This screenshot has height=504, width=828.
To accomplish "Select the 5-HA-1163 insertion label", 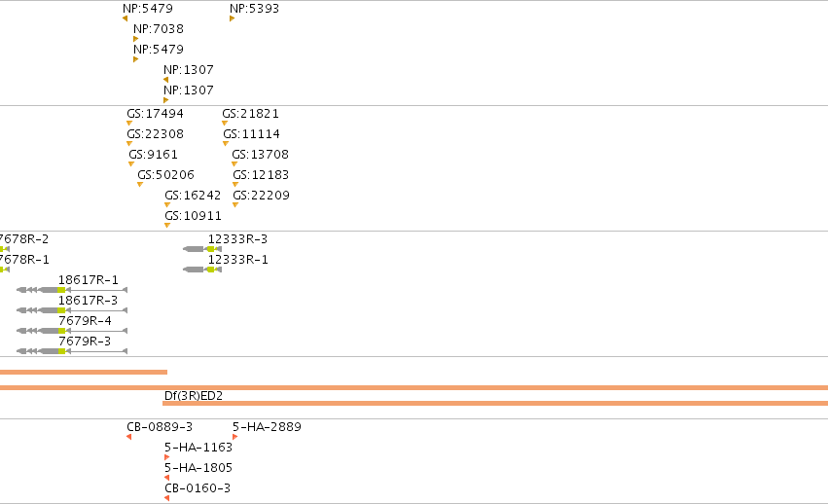I will tap(198, 448).
